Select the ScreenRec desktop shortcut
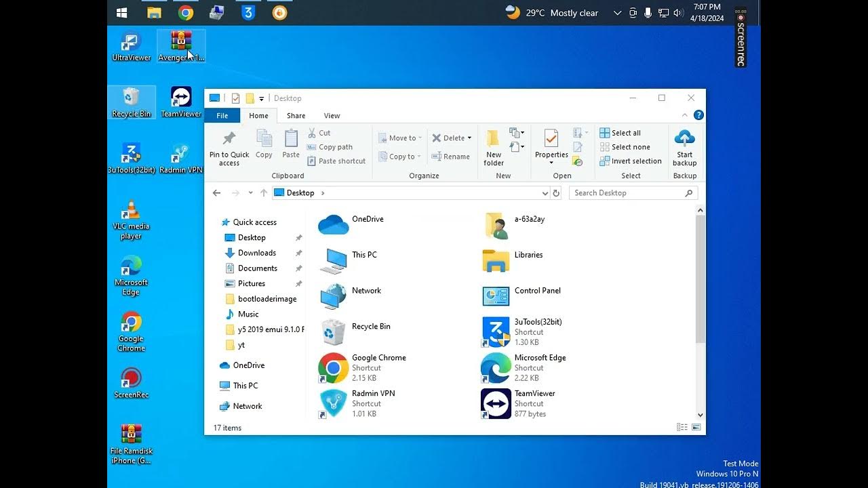868x488 pixels. coord(131,383)
